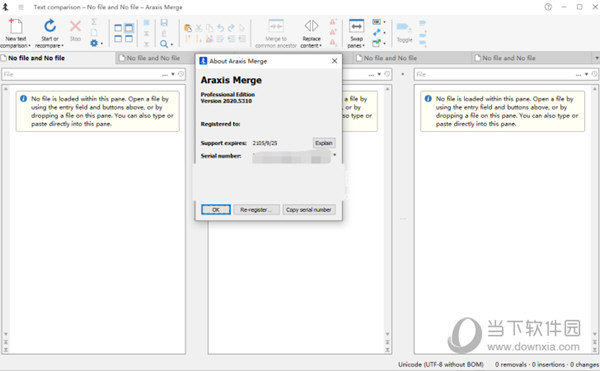Viewport: 600px width, 371px height.
Task: Open the left pane file history dropdown arrow
Action: click(173, 74)
